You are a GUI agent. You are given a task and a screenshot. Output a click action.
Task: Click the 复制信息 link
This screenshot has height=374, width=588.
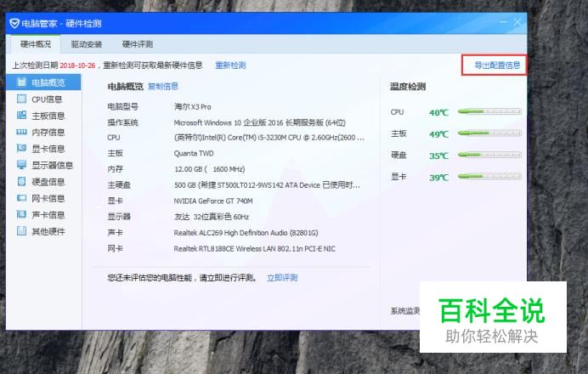point(163,87)
